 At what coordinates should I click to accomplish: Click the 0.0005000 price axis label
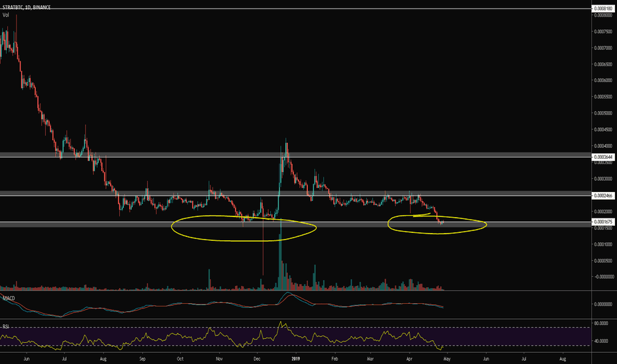pos(603,113)
